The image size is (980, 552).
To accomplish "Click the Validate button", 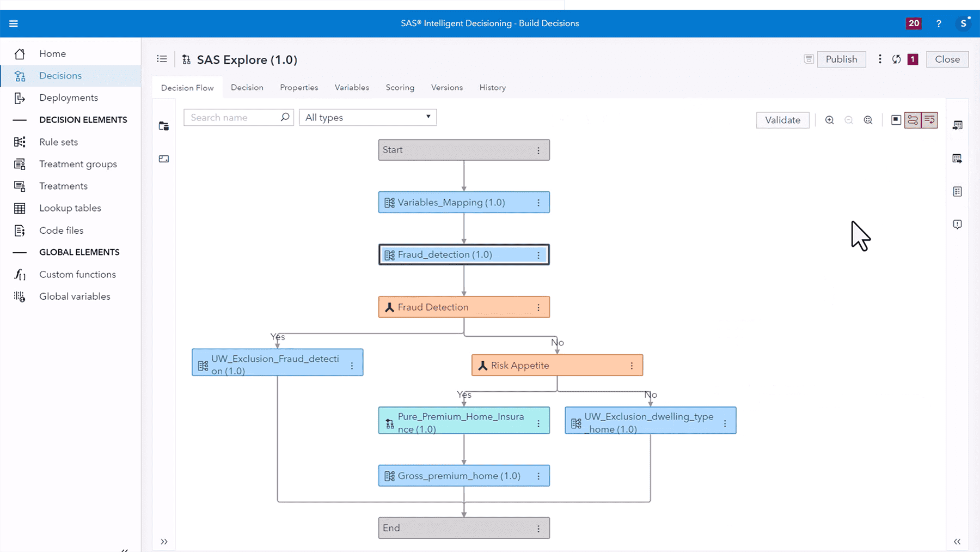I will click(x=782, y=120).
